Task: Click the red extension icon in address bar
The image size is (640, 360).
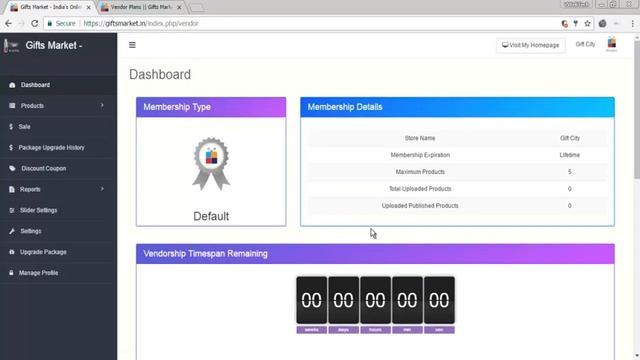Action: [564, 24]
